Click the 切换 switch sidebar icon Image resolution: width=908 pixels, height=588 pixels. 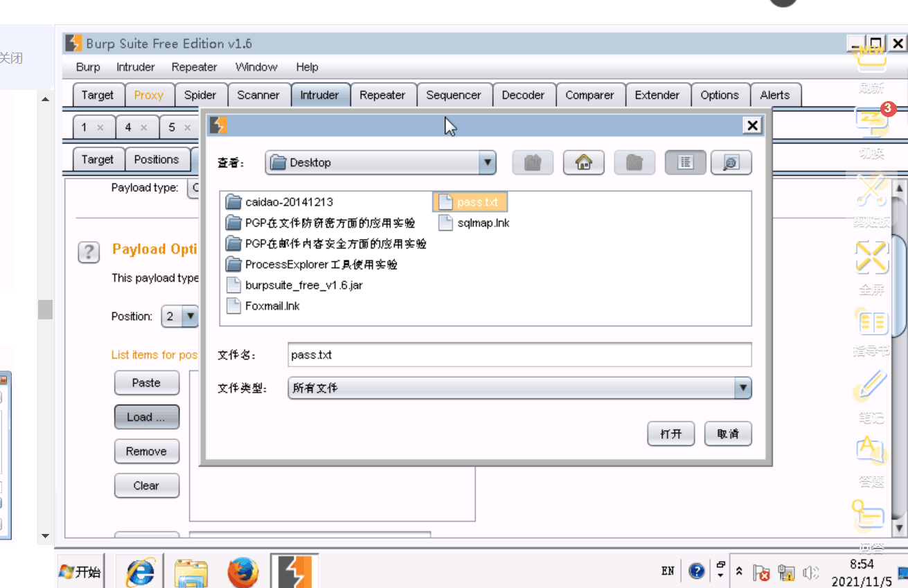coord(872,123)
